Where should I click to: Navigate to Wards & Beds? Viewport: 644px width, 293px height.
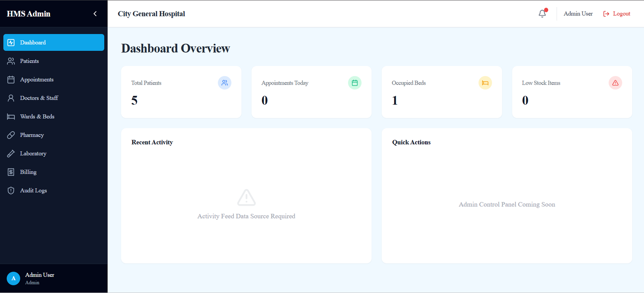coord(54,116)
